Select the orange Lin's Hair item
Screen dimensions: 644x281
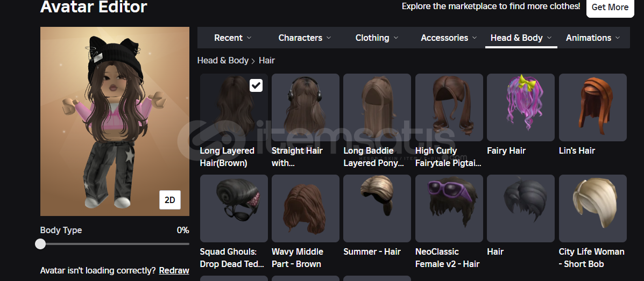593,107
